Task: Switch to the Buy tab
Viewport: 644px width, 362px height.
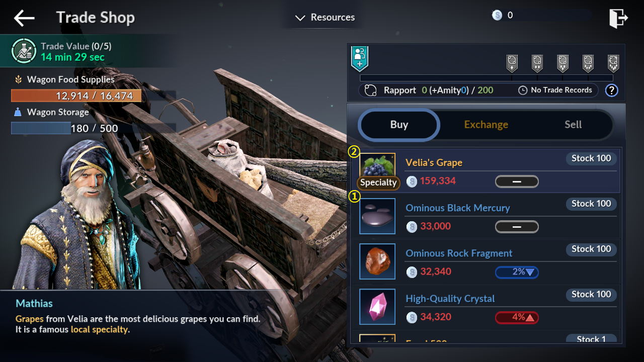Action: tap(399, 125)
